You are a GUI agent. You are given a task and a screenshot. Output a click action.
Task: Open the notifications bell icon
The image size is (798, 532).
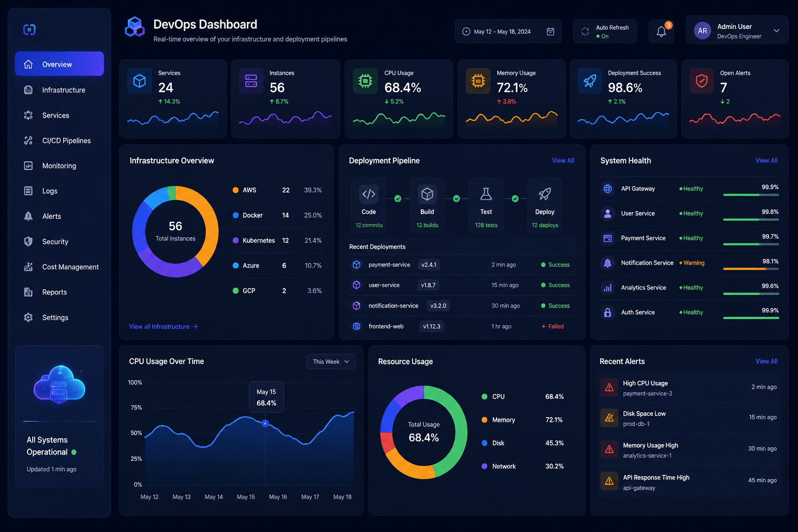click(x=661, y=32)
